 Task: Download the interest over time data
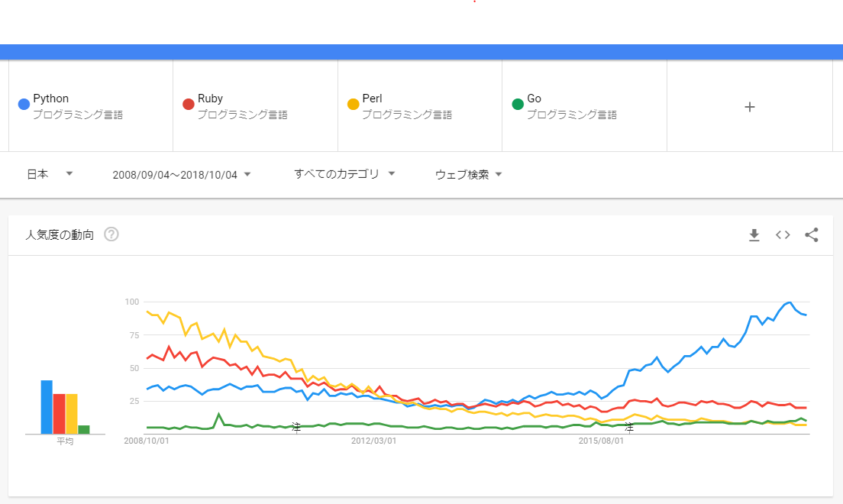tap(754, 235)
